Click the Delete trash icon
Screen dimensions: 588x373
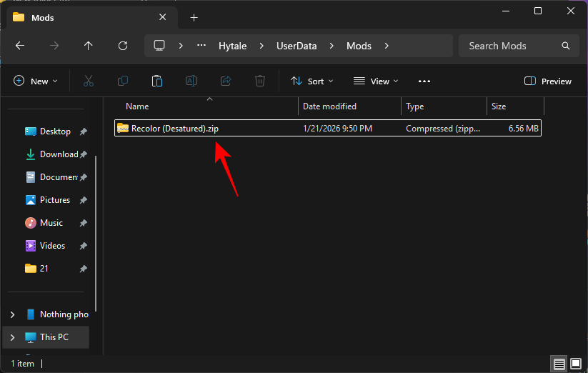(260, 81)
